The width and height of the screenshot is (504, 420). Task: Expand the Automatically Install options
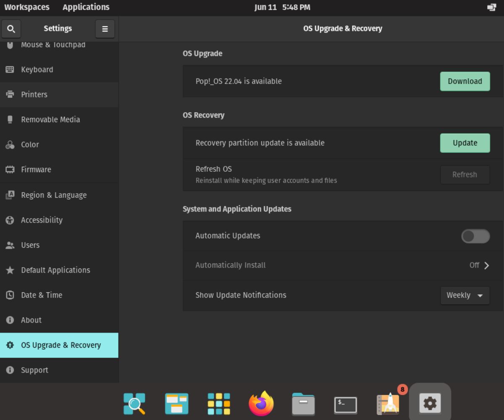pyautogui.click(x=480, y=265)
